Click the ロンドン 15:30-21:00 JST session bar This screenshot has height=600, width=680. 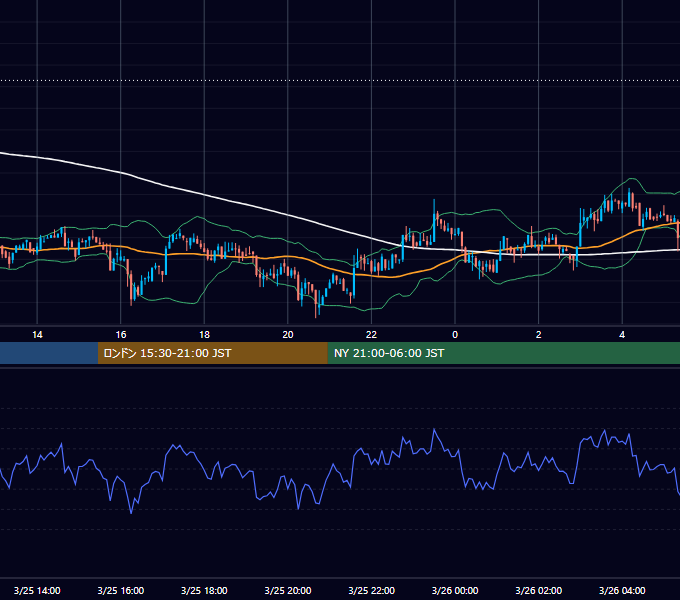click(212, 353)
